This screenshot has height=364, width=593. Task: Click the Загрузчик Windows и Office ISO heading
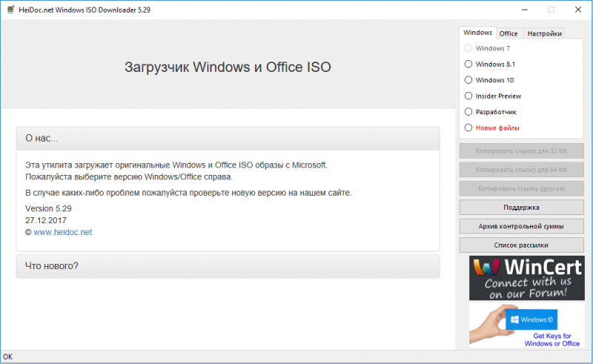(x=228, y=67)
